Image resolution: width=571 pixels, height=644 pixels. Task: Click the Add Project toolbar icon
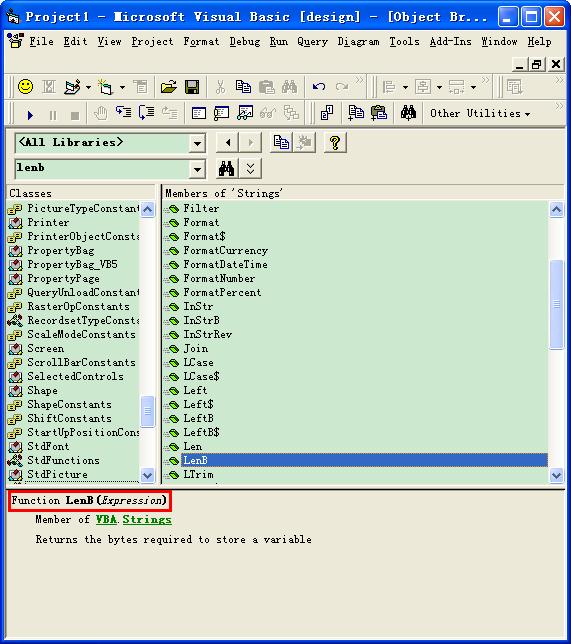point(72,87)
